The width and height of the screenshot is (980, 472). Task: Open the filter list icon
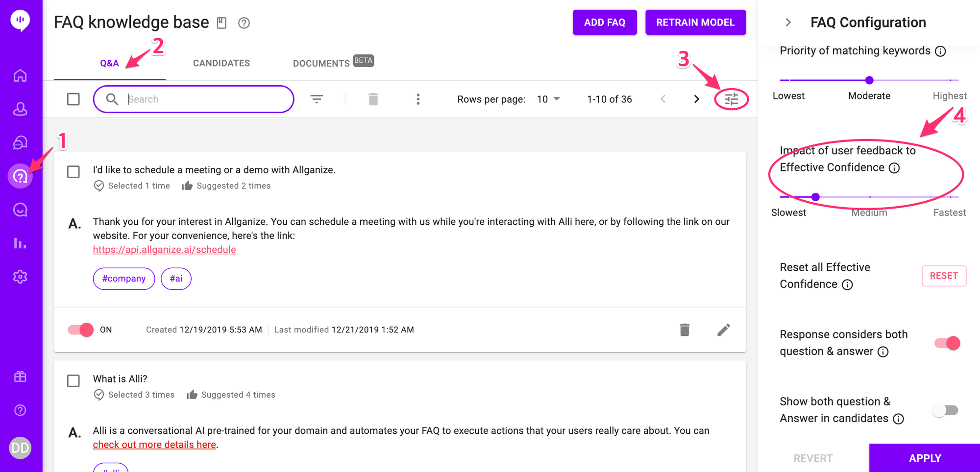pos(317,99)
